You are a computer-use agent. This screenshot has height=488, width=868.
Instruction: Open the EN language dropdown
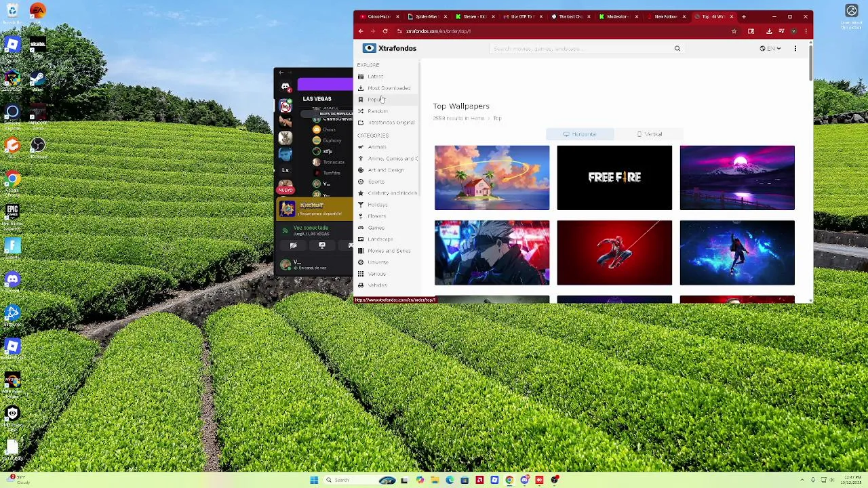click(x=770, y=49)
